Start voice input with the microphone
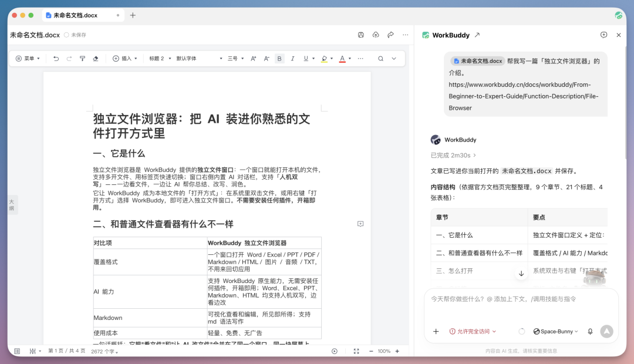This screenshot has height=364, width=634. 591,332
